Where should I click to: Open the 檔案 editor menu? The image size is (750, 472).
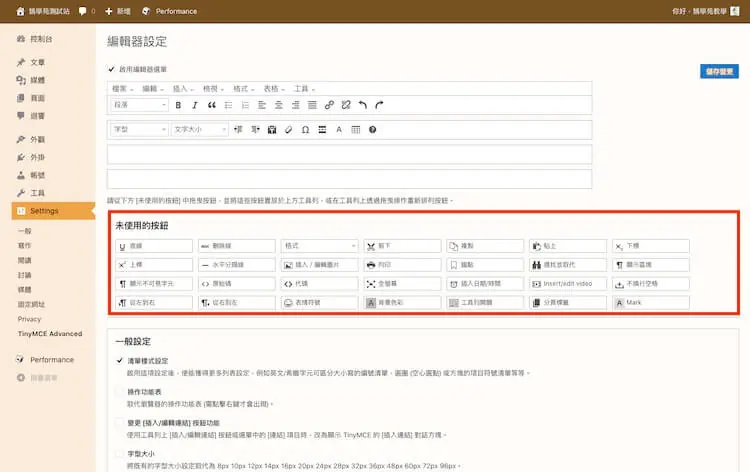tap(122, 88)
